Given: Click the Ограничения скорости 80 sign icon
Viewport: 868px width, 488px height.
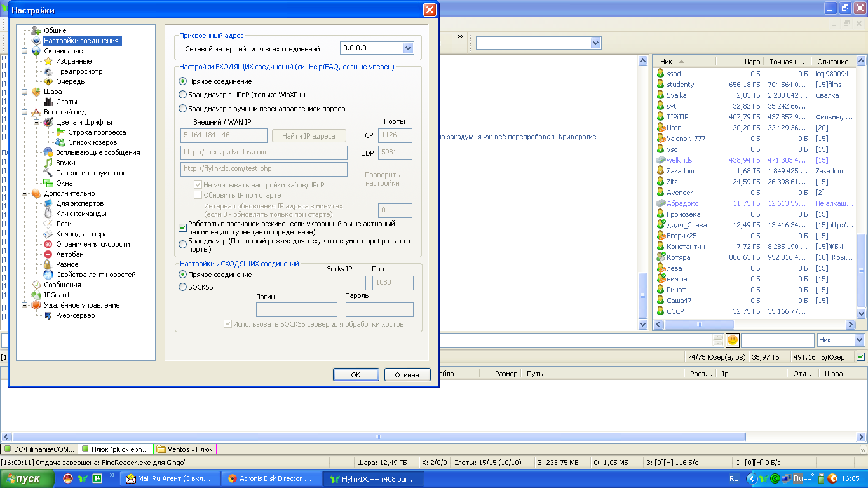Looking at the screenshot, I should pyautogui.click(x=48, y=244).
